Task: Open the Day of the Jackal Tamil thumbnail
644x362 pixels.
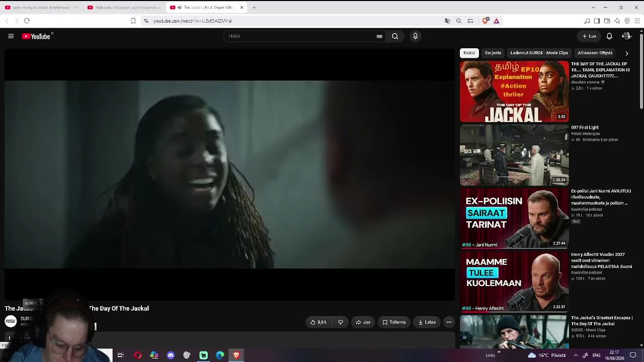Action: tap(514, 92)
